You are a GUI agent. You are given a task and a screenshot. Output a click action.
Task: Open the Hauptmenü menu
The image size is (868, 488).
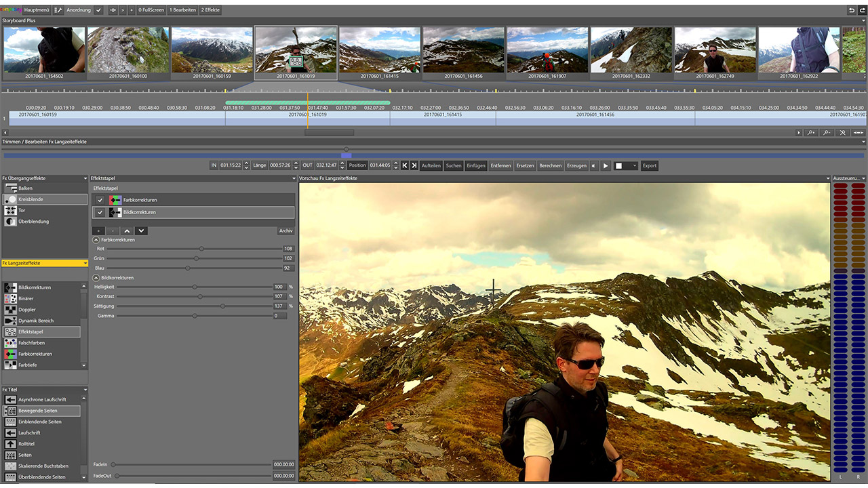click(35, 10)
